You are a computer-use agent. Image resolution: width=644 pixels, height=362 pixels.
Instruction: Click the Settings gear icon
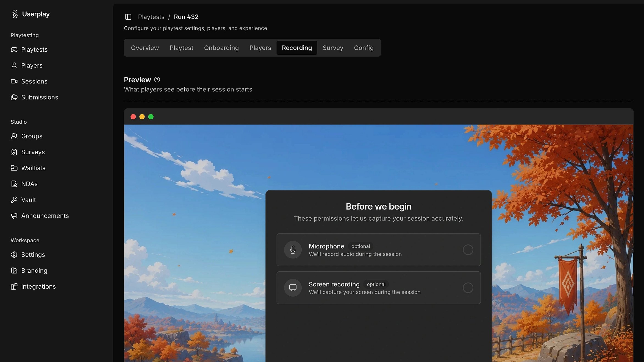pos(14,255)
